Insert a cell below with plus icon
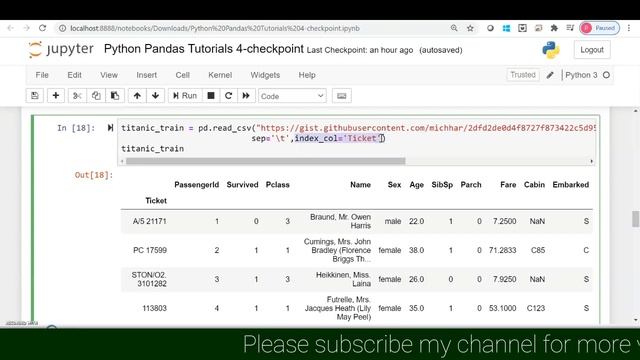The width and height of the screenshot is (640, 360). 56,96
